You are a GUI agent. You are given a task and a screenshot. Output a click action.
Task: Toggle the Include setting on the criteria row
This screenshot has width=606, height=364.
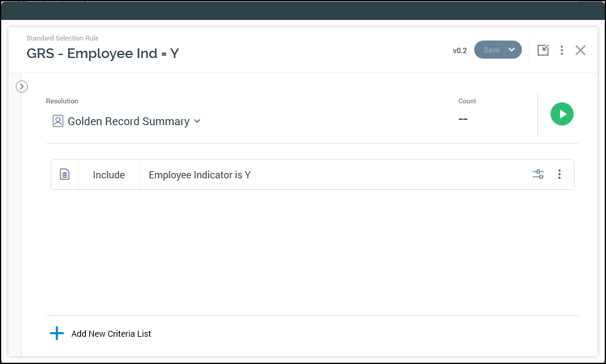point(109,175)
